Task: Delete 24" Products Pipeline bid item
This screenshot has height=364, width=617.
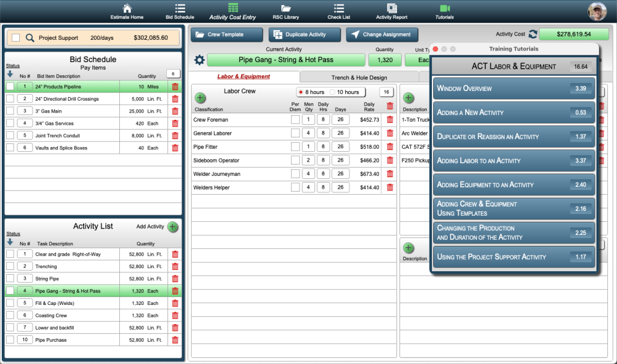Action: [175, 87]
